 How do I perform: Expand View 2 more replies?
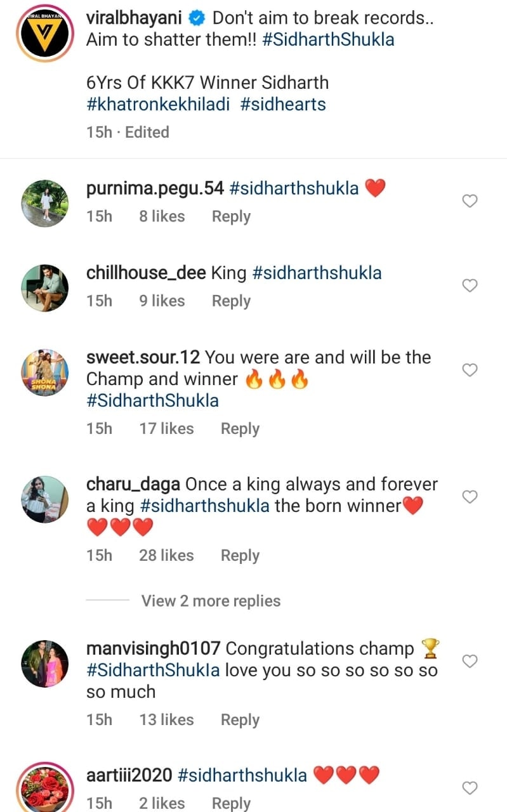tap(211, 601)
